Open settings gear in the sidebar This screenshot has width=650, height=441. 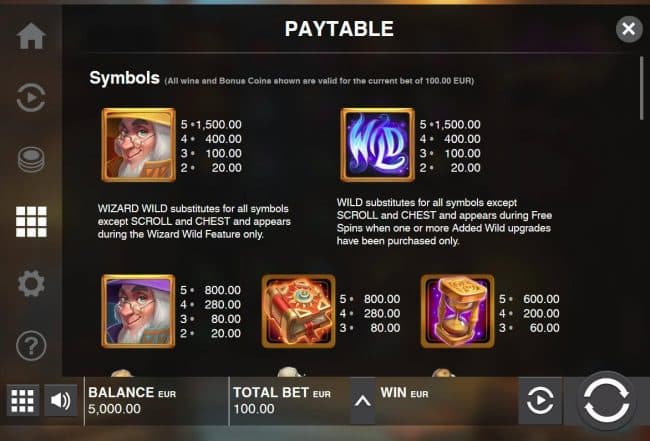click(31, 284)
